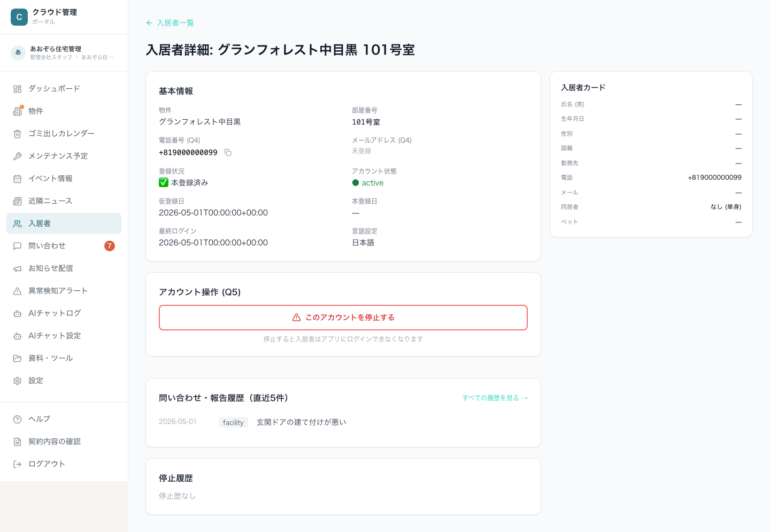Click the ゴミ出しカレンダー trash icon

[18, 134]
